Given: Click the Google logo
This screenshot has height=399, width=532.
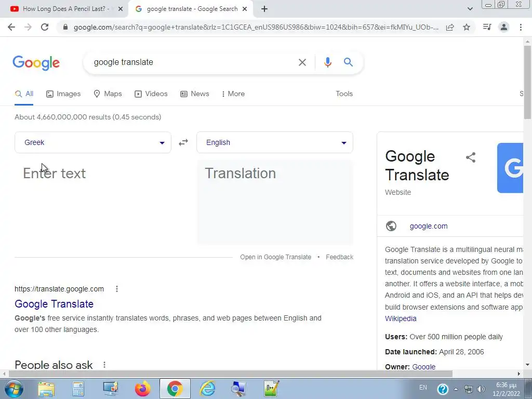Looking at the screenshot, I should point(36,63).
